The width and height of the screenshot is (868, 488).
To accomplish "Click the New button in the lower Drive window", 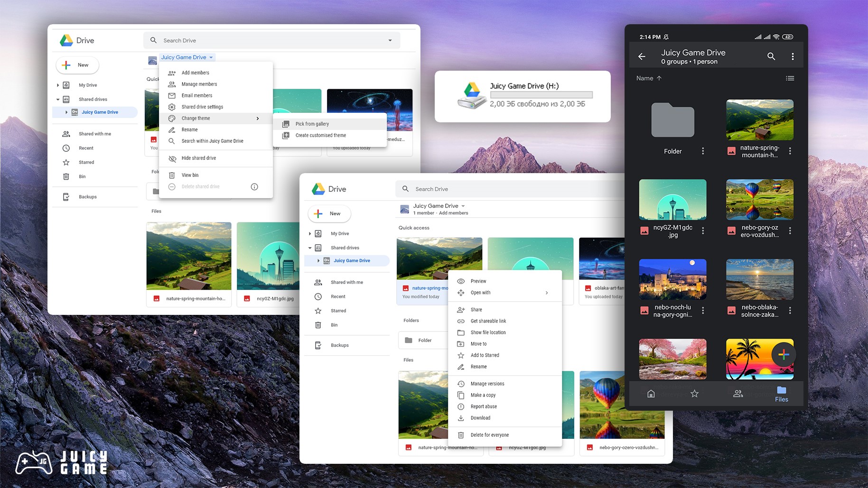I will pyautogui.click(x=329, y=213).
